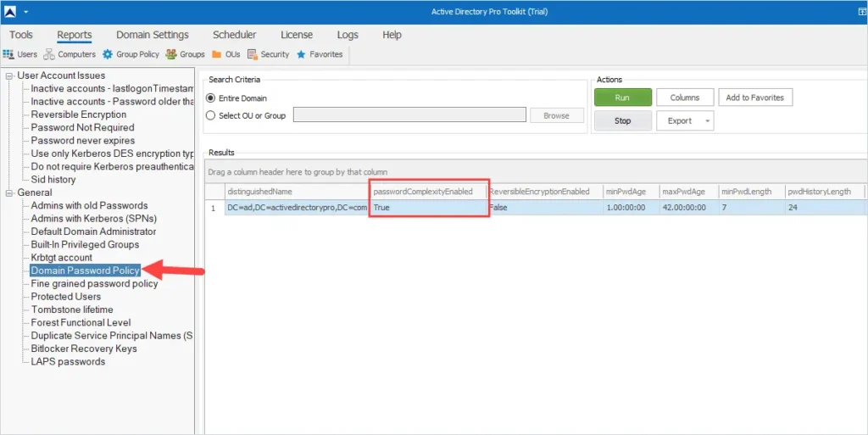Sort by the maxPwdAge column header
The image size is (868, 435).
[x=689, y=192]
